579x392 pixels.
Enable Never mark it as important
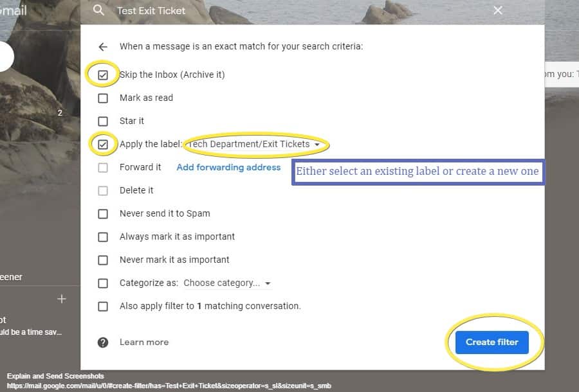103,260
